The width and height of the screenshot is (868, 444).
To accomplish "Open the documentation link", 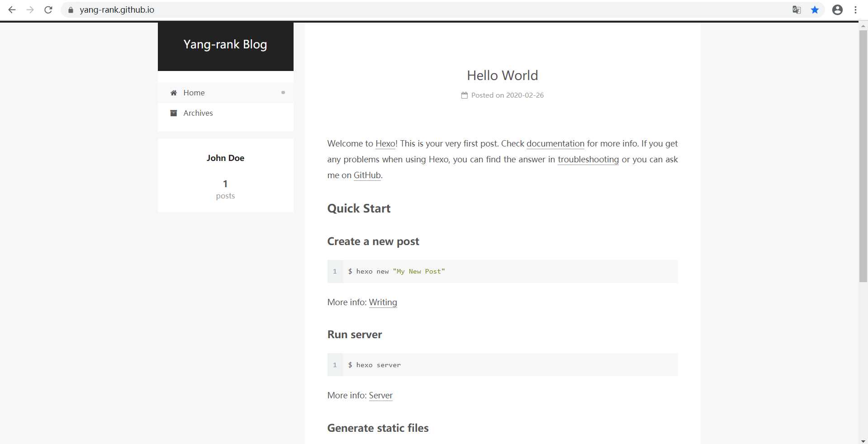I will click(x=555, y=143).
